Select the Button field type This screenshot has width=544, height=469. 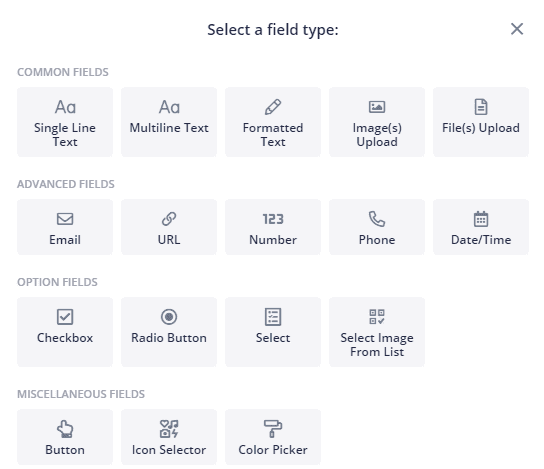pos(65,437)
